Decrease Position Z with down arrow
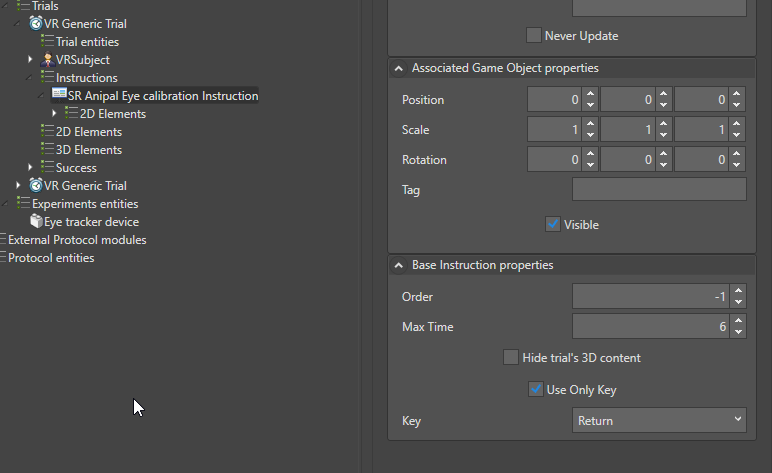Screen dimensions: 772x473 737,105
